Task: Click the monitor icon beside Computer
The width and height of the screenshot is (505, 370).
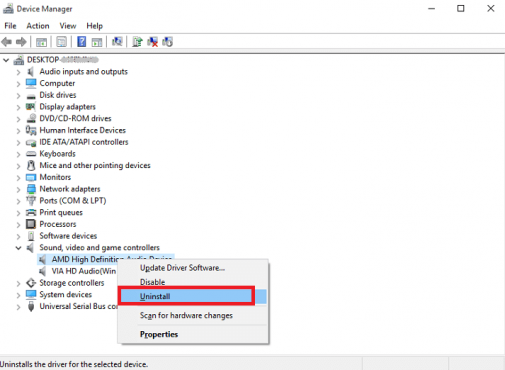Action: click(31, 83)
